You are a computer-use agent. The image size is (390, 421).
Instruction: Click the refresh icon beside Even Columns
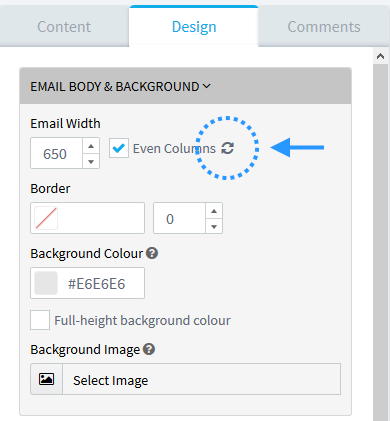click(228, 148)
